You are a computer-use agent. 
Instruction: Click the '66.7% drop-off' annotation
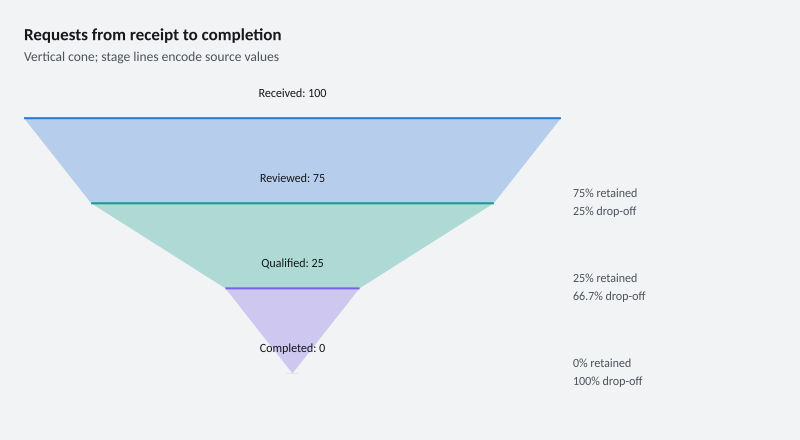[609, 296]
